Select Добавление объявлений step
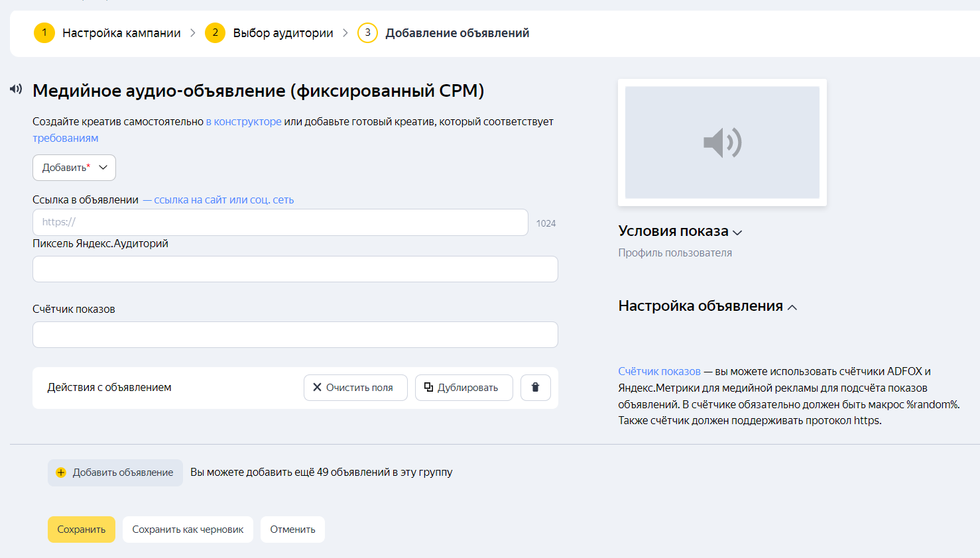 [458, 33]
